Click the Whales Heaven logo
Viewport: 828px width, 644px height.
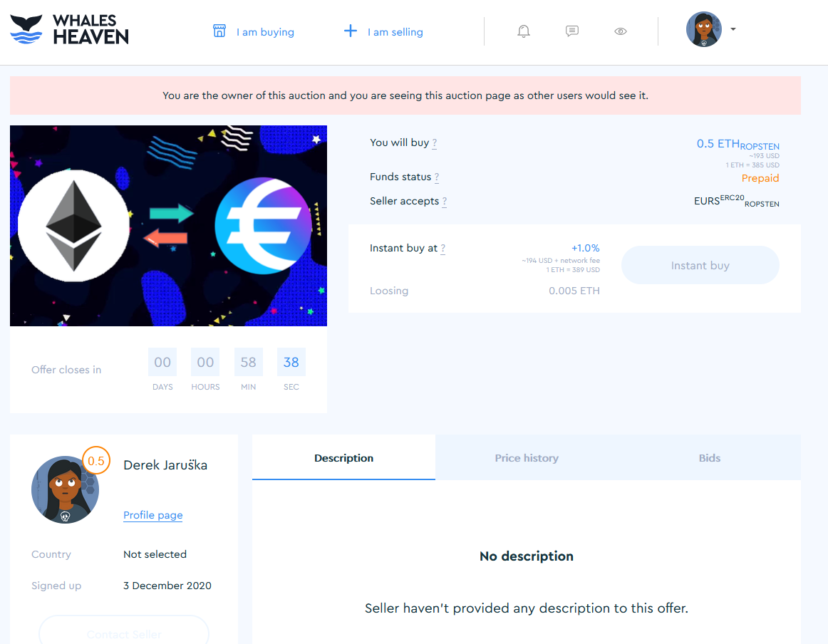[x=69, y=29]
